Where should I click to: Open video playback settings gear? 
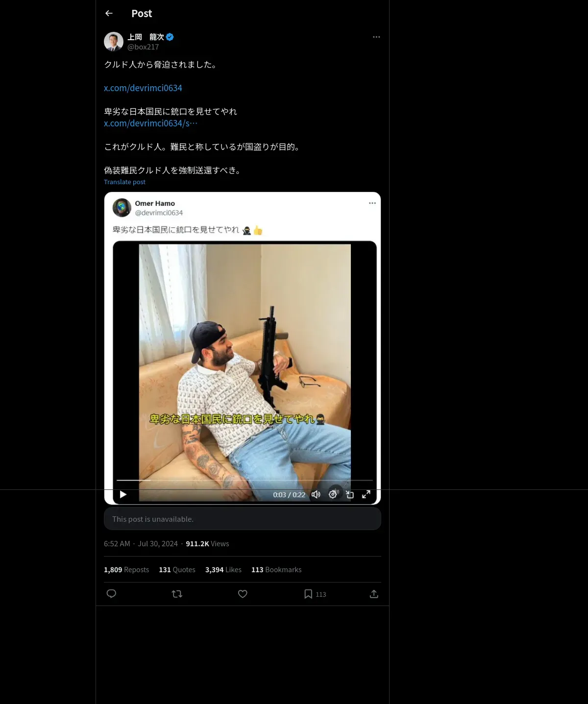[x=333, y=494]
